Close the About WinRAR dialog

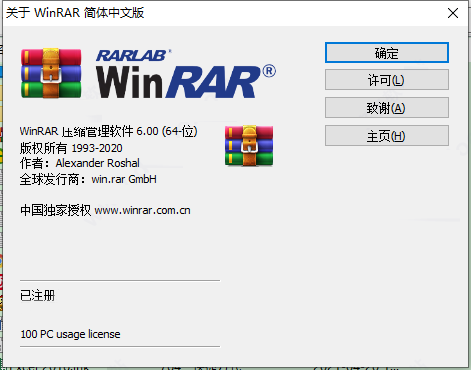click(453, 13)
